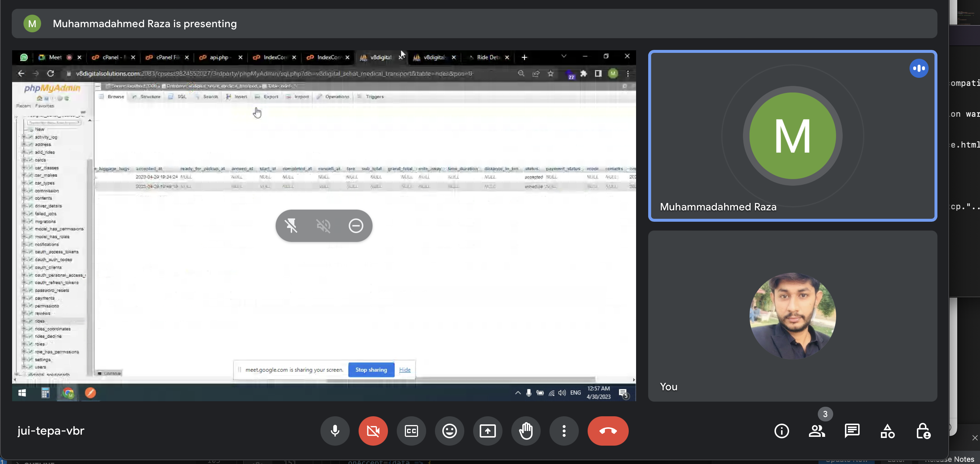
Task: Click the Hide link in sharing bar
Action: point(405,370)
